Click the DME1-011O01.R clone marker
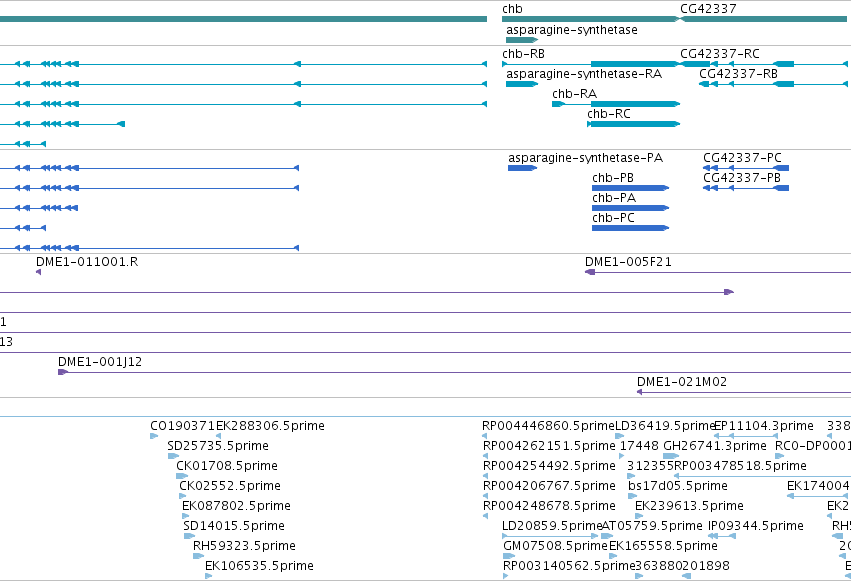The image size is (851, 581). 39,272
